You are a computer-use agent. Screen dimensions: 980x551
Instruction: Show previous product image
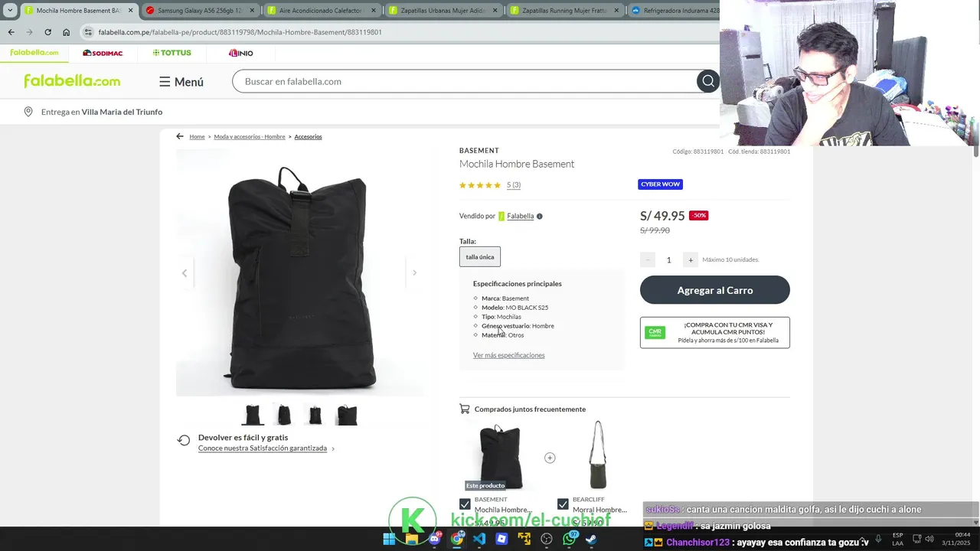[x=185, y=273]
